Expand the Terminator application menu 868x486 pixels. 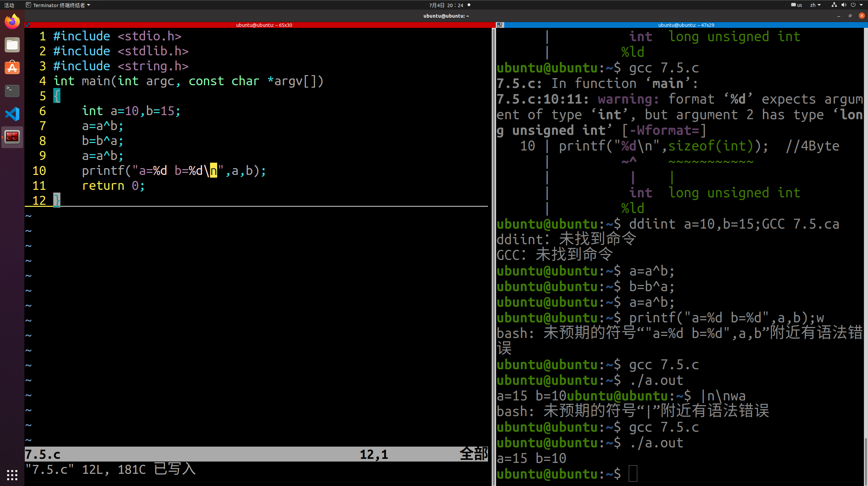click(x=58, y=5)
